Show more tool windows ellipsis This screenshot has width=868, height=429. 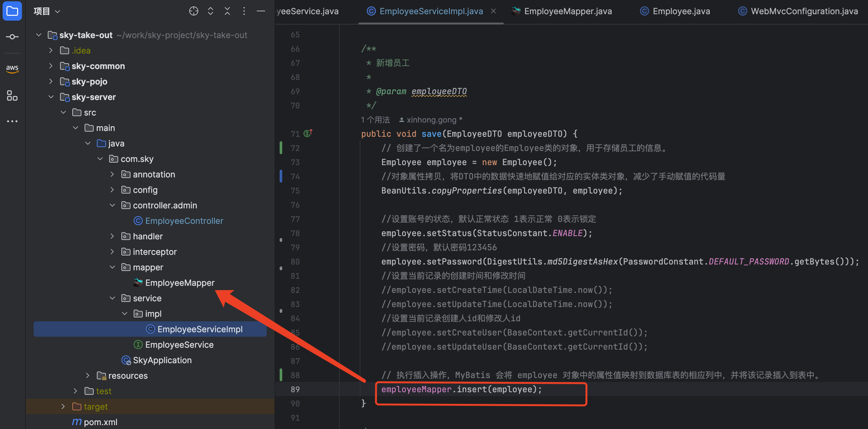[12, 121]
